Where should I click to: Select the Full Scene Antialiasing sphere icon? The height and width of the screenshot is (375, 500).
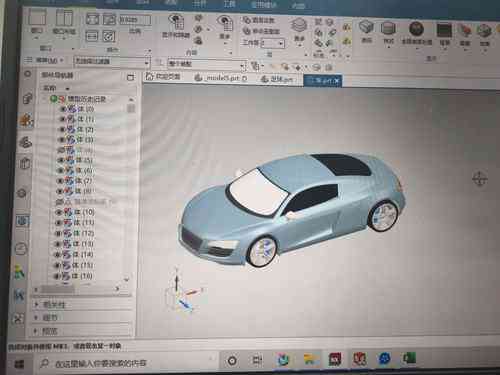(416, 29)
